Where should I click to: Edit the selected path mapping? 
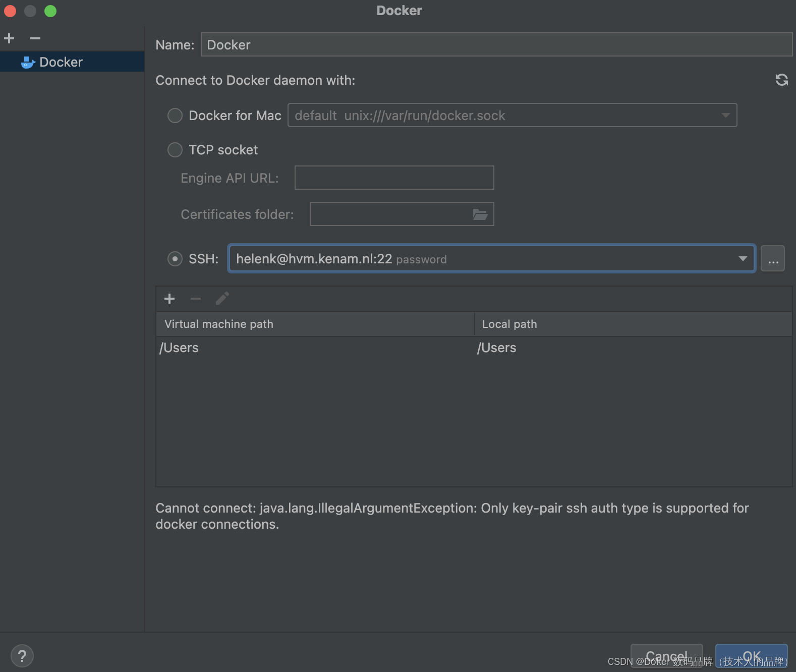(222, 299)
